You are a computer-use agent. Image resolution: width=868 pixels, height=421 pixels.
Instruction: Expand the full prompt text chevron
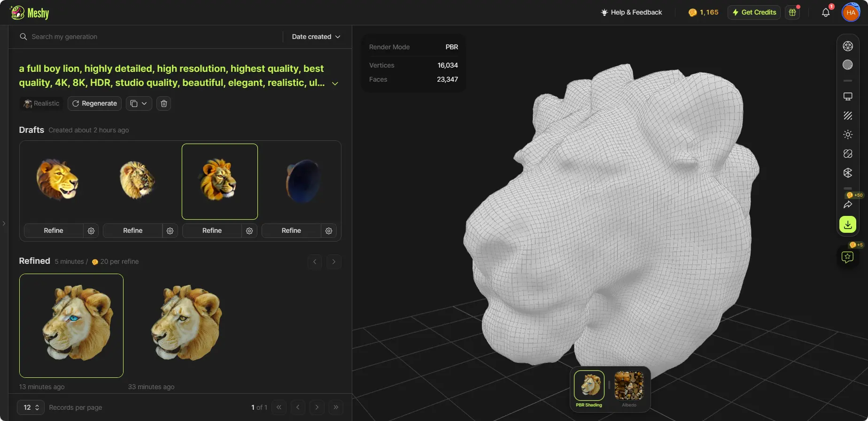tap(335, 84)
